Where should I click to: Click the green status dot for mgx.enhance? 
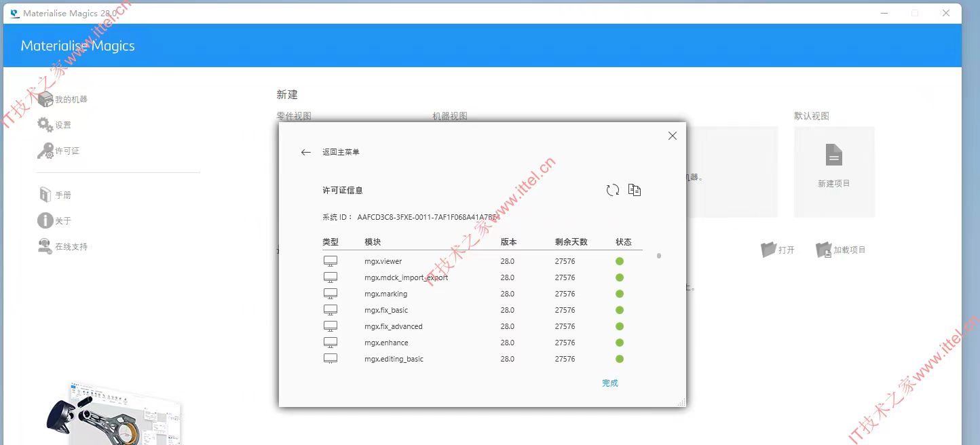tap(620, 343)
